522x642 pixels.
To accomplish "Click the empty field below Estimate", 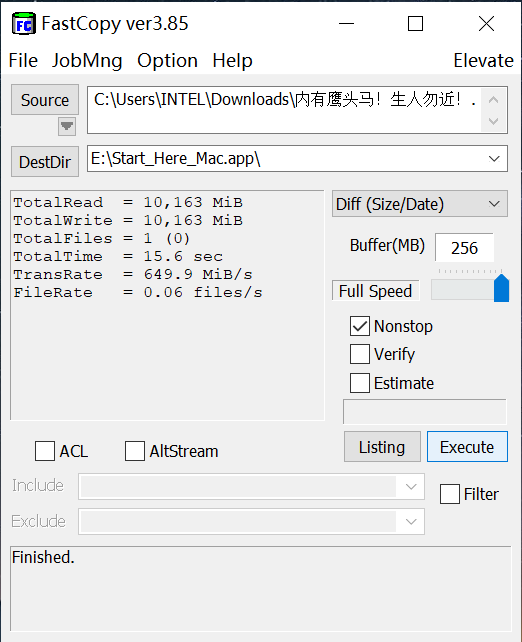I will pyautogui.click(x=425, y=411).
